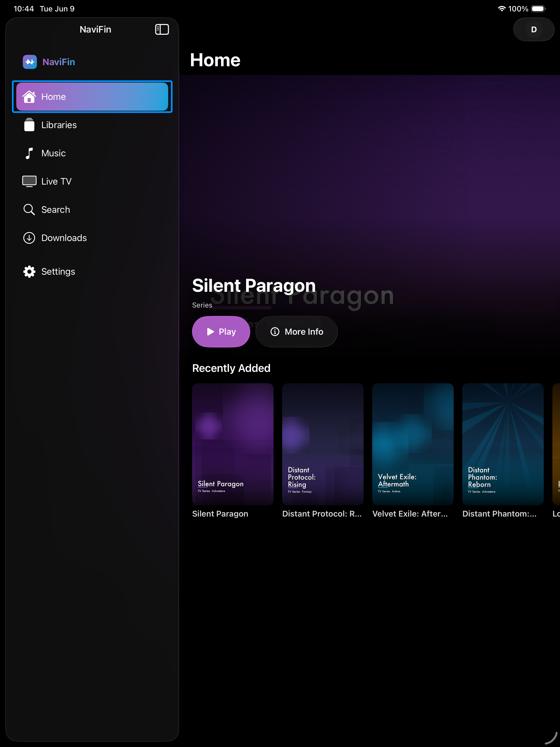The image size is (560, 747).
Task: Click the 'Tue Jun 9' date in status bar
Action: (57, 9)
